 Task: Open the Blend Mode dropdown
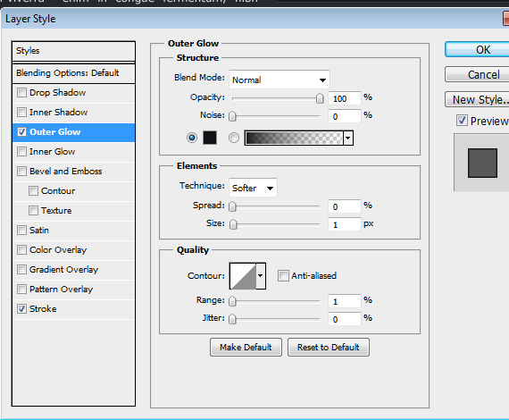point(280,80)
